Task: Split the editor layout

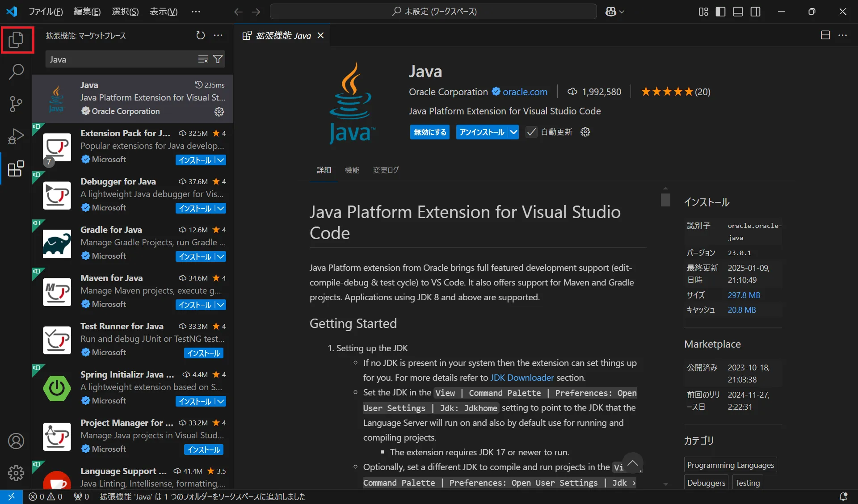Action: [825, 35]
